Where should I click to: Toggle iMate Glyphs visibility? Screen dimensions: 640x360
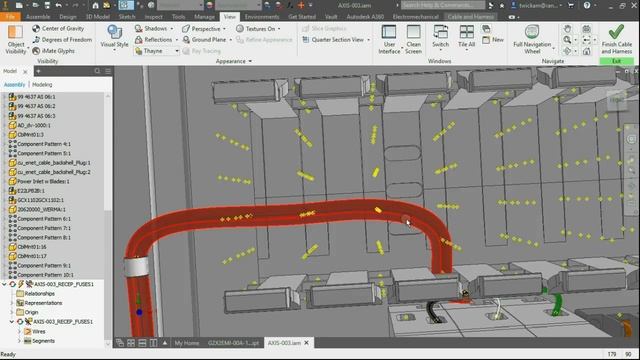coord(53,51)
